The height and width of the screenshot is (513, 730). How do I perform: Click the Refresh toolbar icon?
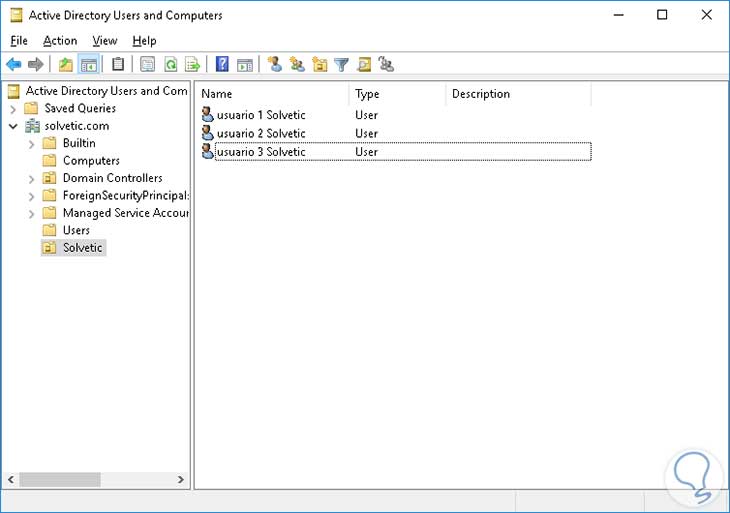click(170, 64)
